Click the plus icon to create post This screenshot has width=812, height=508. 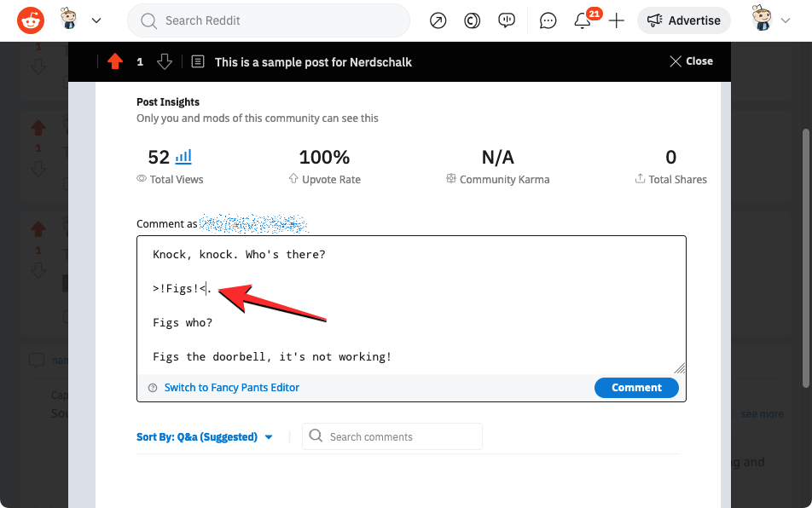617,20
